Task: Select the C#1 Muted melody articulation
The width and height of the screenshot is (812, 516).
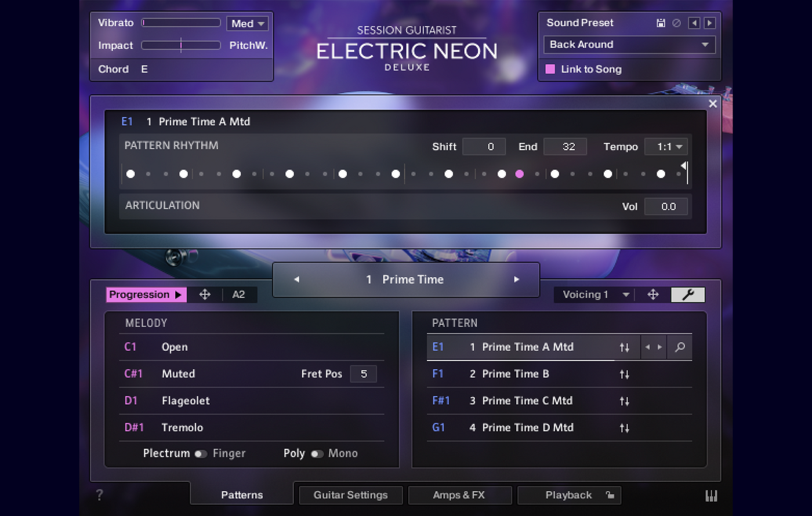Action: click(x=252, y=374)
